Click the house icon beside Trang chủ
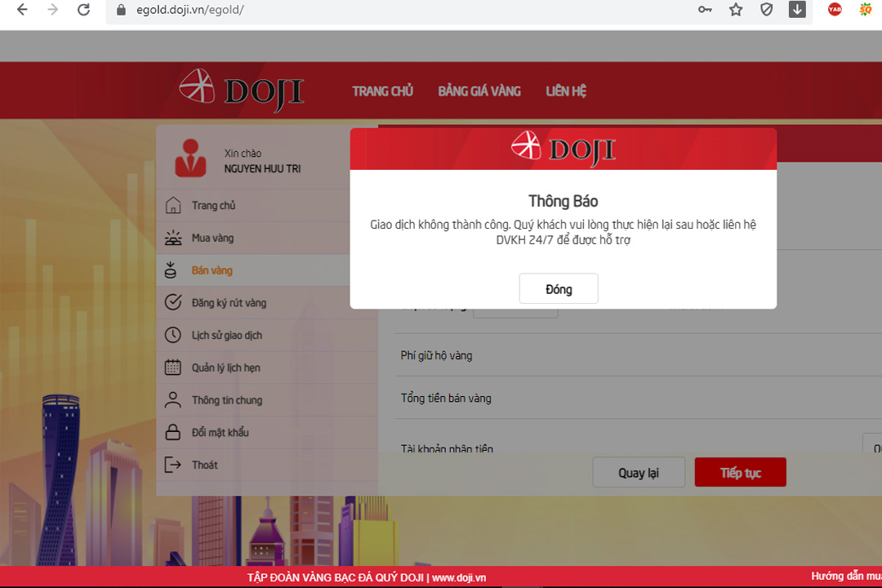The height and width of the screenshot is (588, 882). tap(173, 205)
